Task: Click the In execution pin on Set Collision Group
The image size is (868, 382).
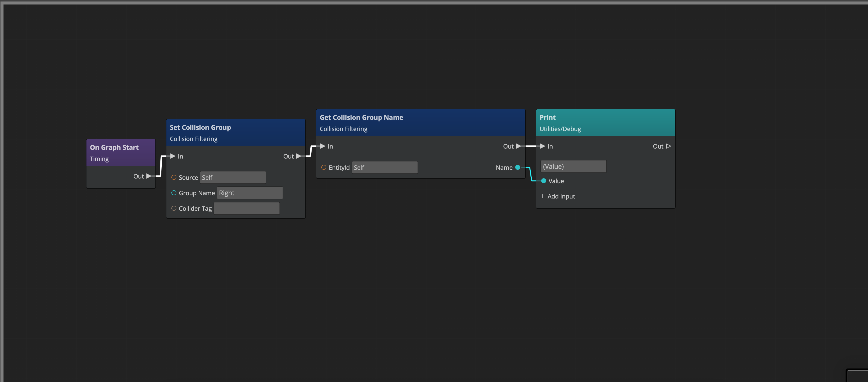Action: 173,156
